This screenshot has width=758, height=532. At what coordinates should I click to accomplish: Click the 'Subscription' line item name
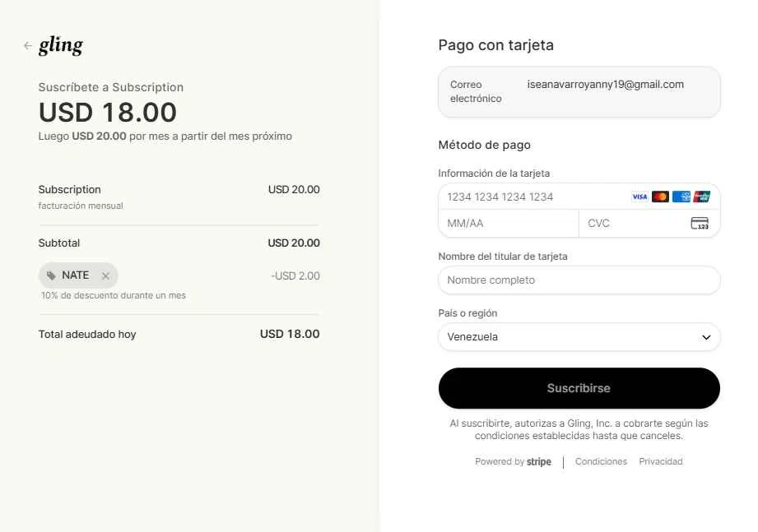click(70, 189)
